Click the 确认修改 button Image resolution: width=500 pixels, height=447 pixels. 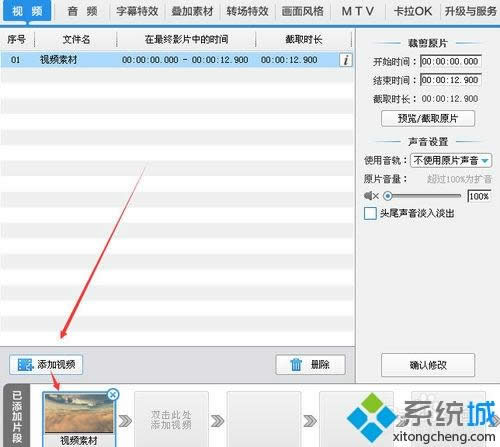(x=428, y=365)
